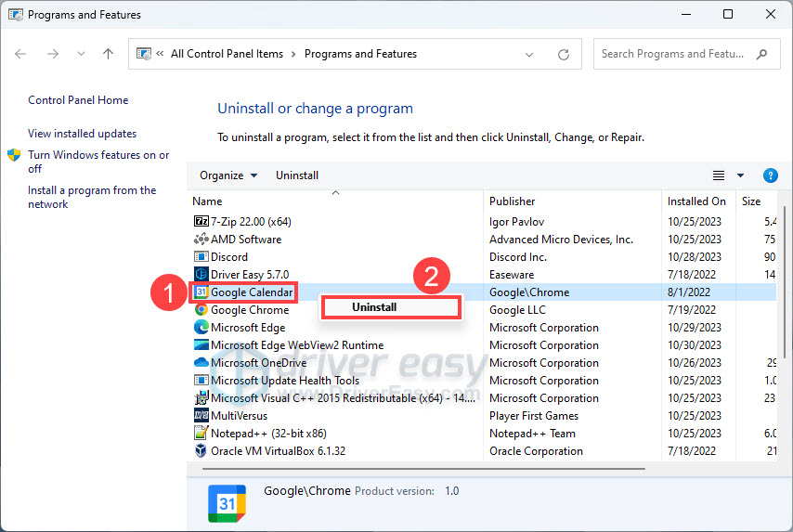Expand the view options dropdown arrow

(740, 175)
